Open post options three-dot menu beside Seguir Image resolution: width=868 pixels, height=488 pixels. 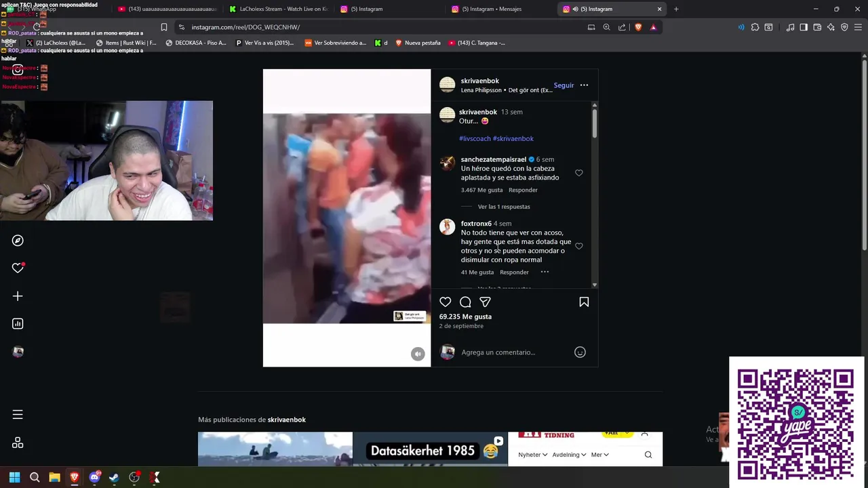(x=584, y=85)
